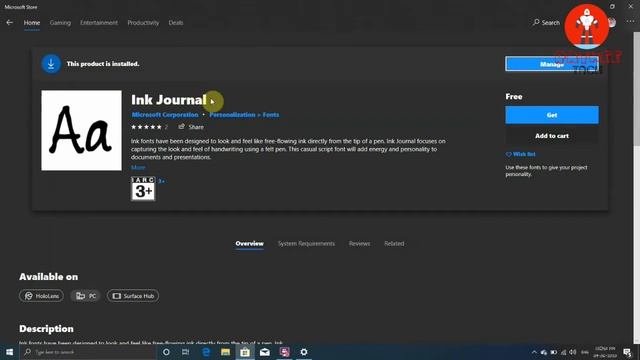This screenshot has width=640, height=360.
Task: Open Settings gear on the taskbar
Action: coord(304,352)
